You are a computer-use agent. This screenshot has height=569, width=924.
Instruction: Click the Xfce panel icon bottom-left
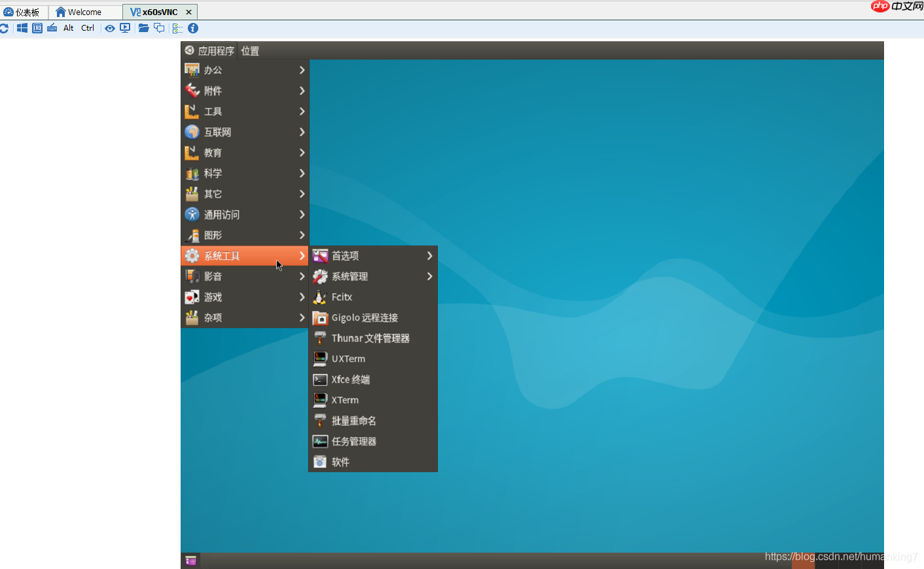[190, 560]
